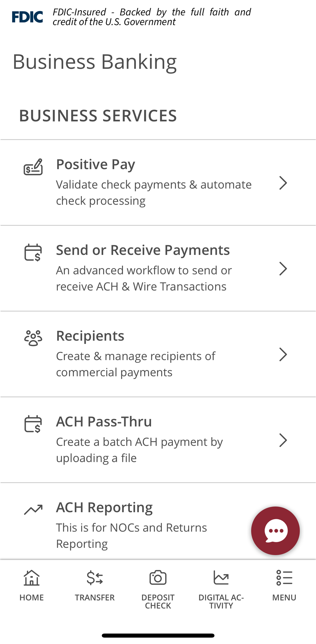
Task: Tap the Positive Pay check-signing icon
Action: tap(33, 167)
